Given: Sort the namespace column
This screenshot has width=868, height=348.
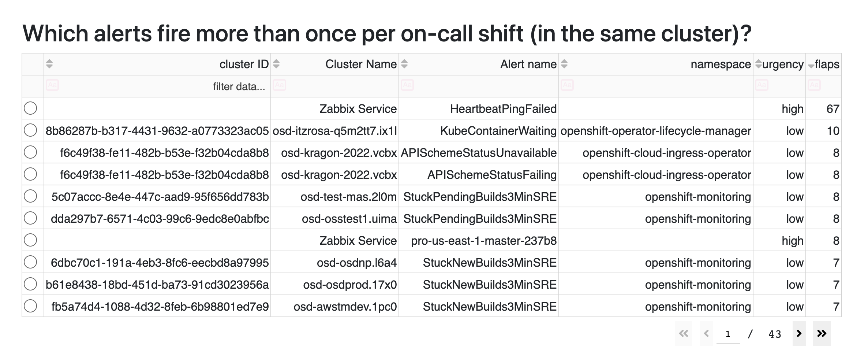Looking at the screenshot, I should click(x=564, y=64).
